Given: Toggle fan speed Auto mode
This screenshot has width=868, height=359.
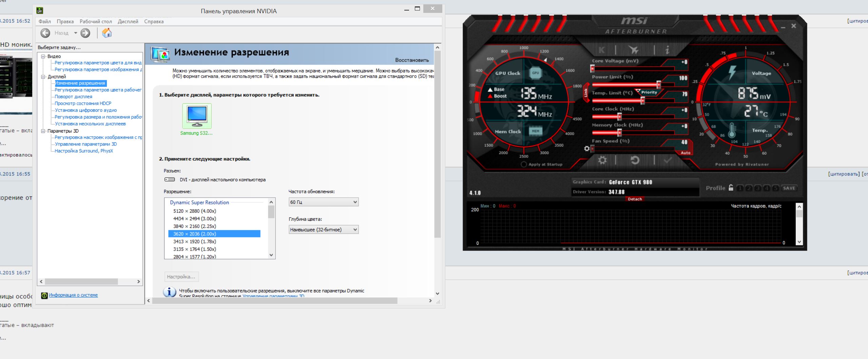Looking at the screenshot, I should 686,153.
